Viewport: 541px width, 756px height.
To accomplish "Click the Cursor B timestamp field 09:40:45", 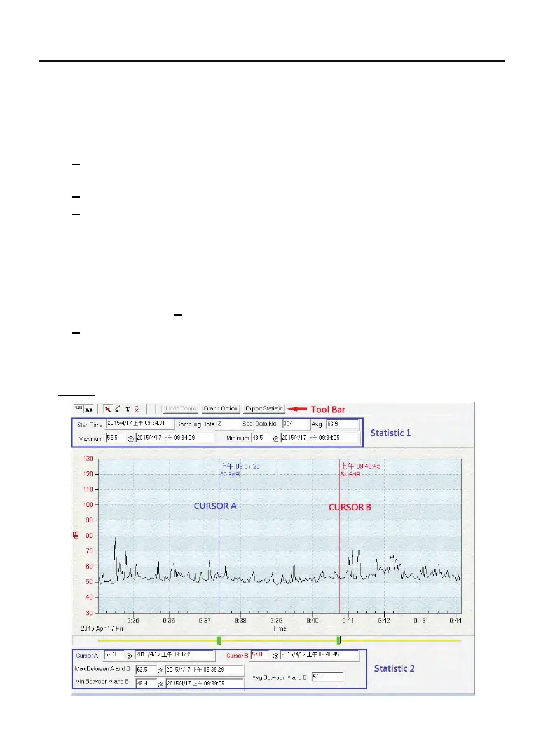I will [x=320, y=655].
